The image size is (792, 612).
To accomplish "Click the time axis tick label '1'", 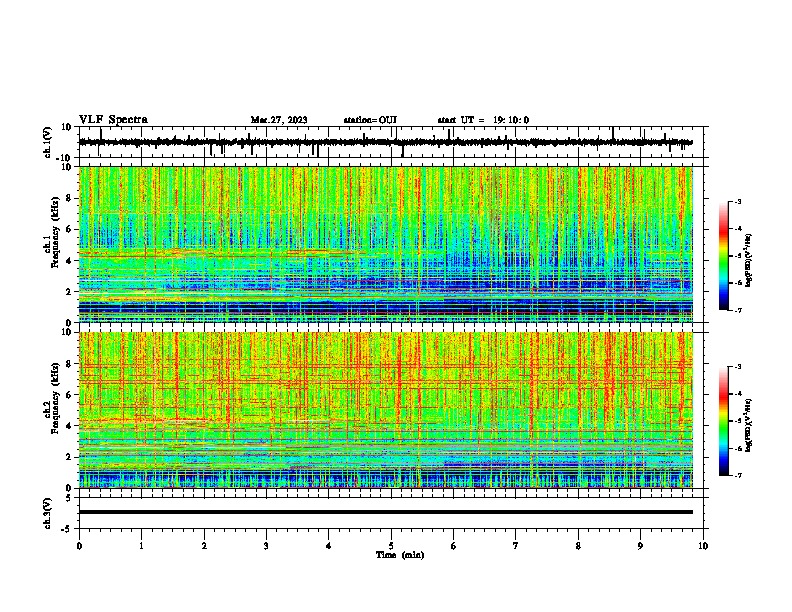I will (x=141, y=546).
